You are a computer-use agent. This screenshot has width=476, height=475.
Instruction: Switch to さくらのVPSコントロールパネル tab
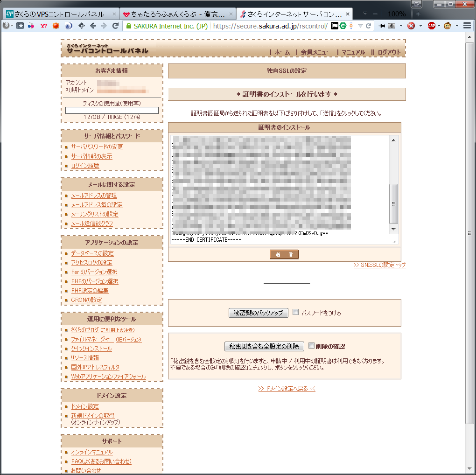click(61, 14)
